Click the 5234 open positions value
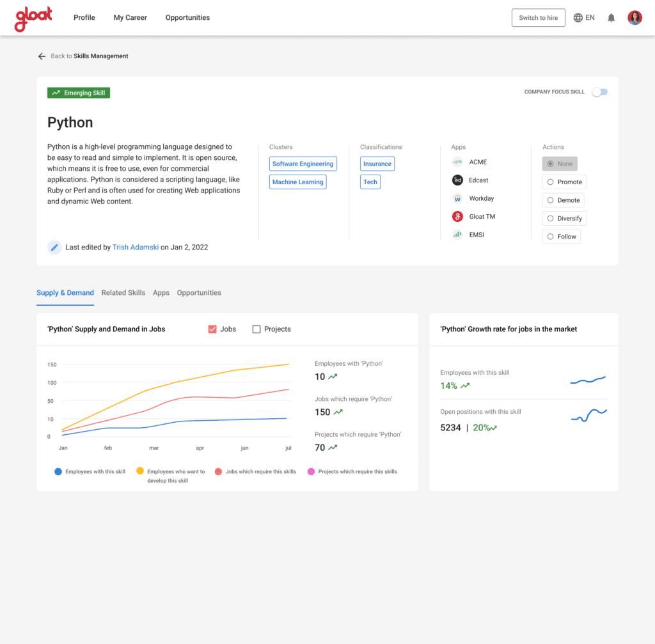 click(450, 428)
